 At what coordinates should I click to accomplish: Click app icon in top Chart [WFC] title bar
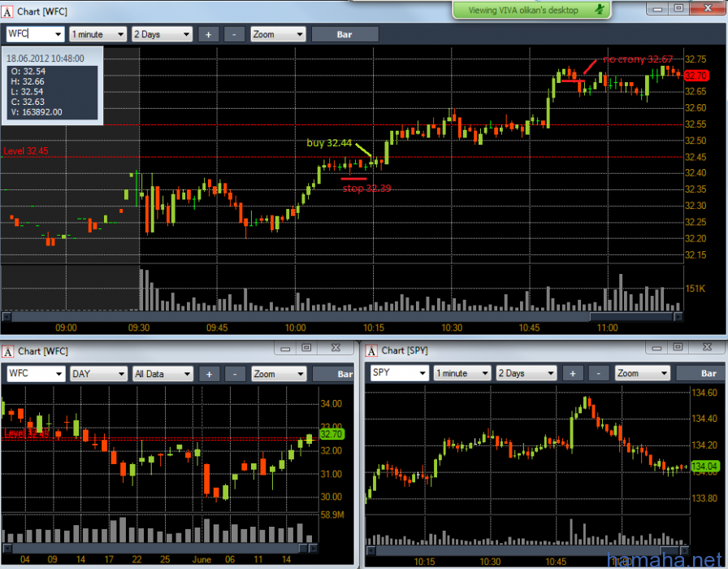[x=7, y=11]
